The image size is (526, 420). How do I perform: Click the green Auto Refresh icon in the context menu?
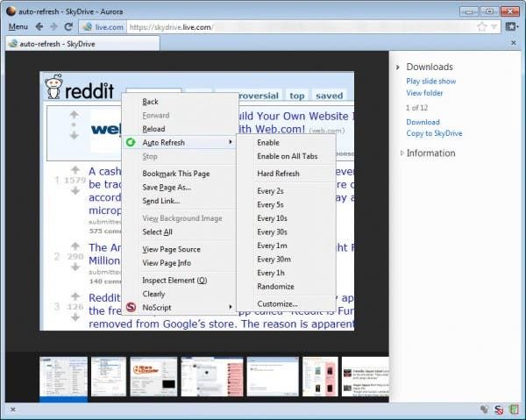[131, 143]
